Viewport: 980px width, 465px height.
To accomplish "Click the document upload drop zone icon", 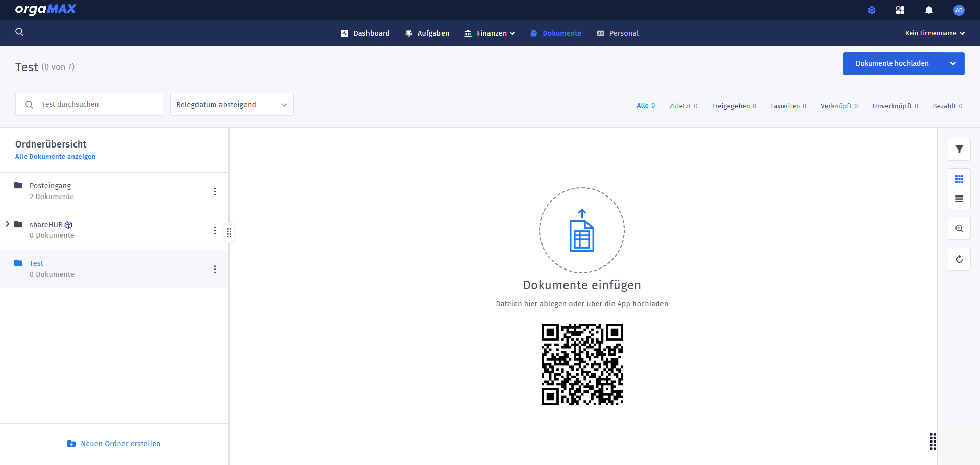I will coord(582,230).
